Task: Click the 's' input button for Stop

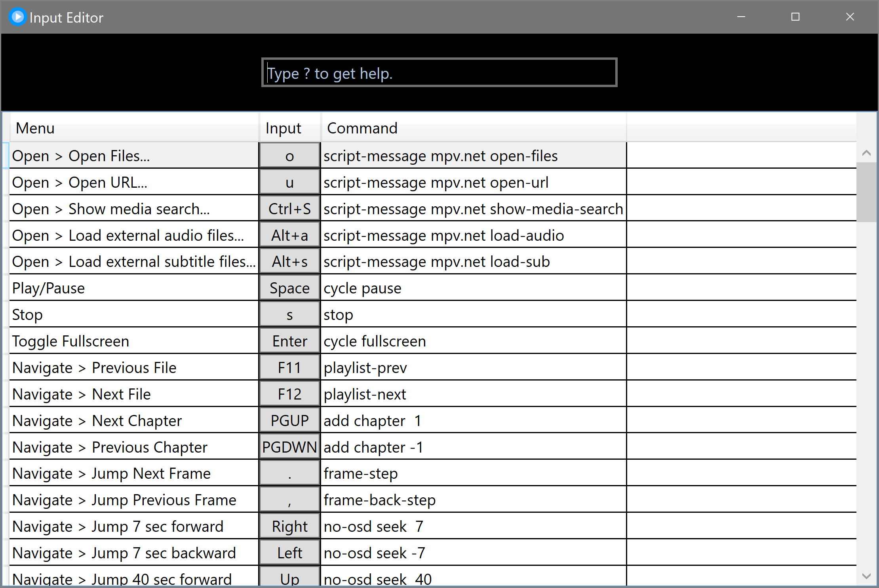Action: click(x=289, y=314)
